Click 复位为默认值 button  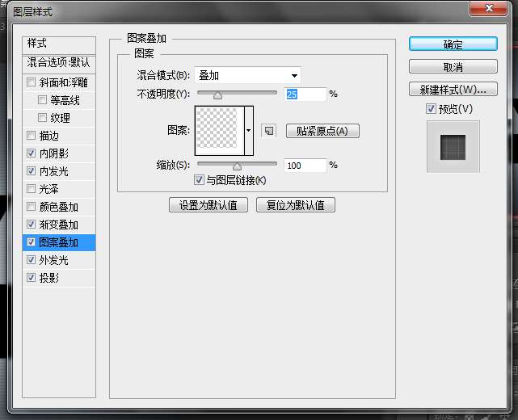(295, 205)
